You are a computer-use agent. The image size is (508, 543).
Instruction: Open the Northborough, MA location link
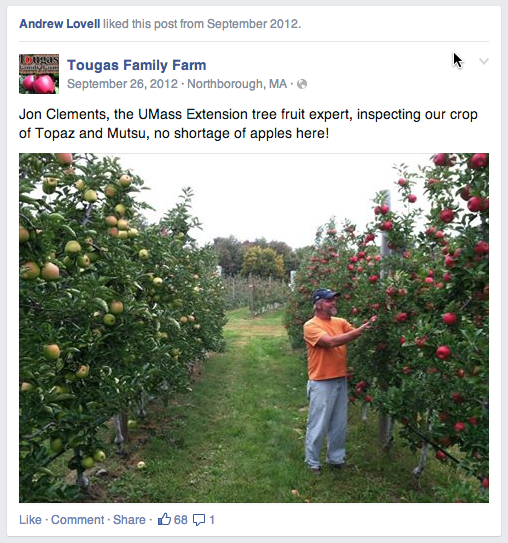pos(237,84)
